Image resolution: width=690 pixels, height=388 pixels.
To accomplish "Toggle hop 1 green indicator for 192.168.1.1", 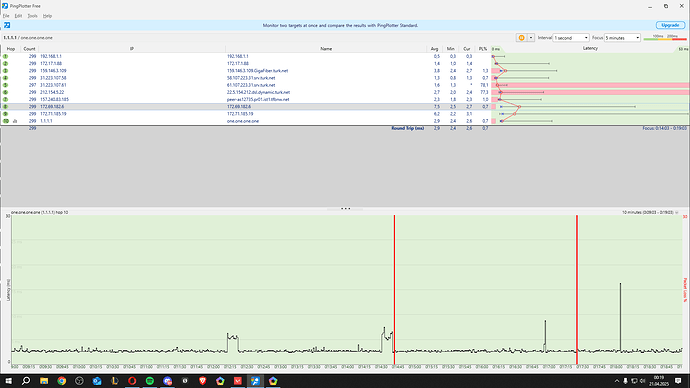I will pyautogui.click(x=6, y=56).
